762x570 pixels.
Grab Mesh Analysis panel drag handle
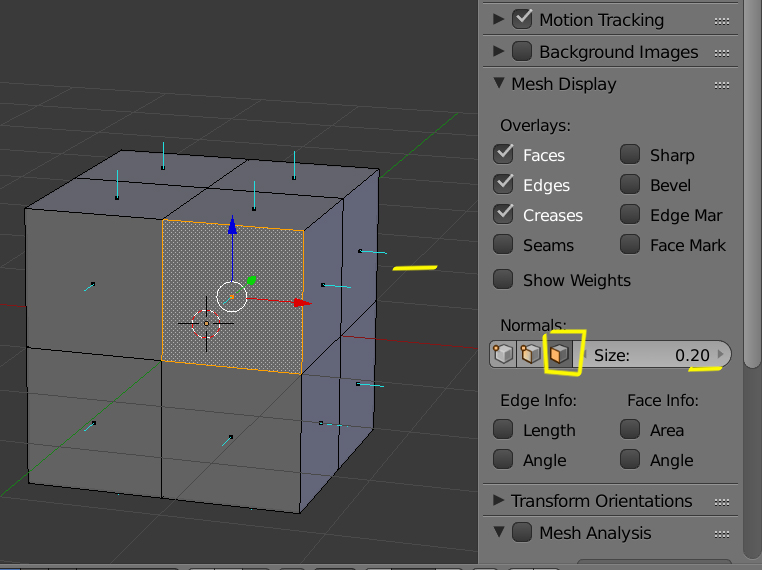coord(722,534)
